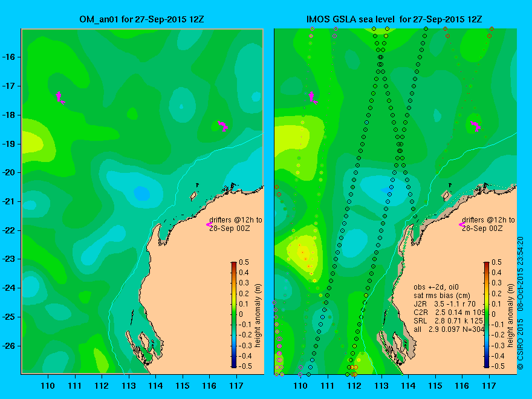Viewport: 532px width, 399px height.
Task: Select the -19 latitude axis label
Action: (x=10, y=144)
